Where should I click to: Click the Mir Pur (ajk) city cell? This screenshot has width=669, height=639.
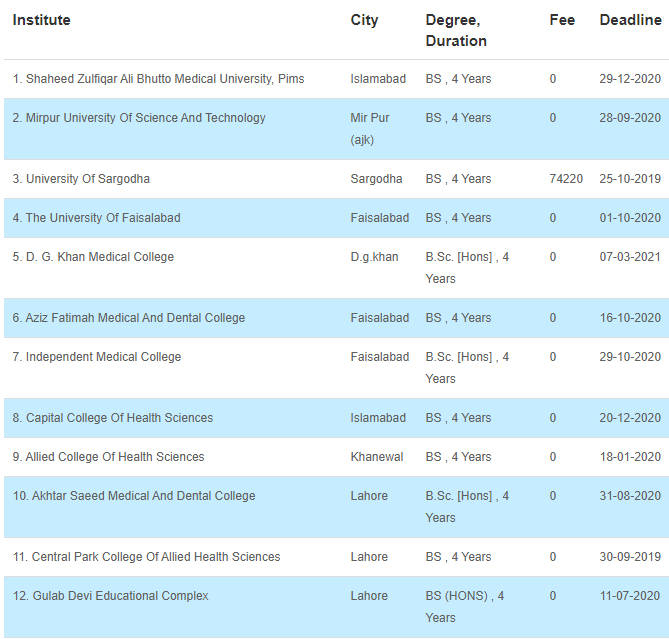pyautogui.click(x=369, y=129)
